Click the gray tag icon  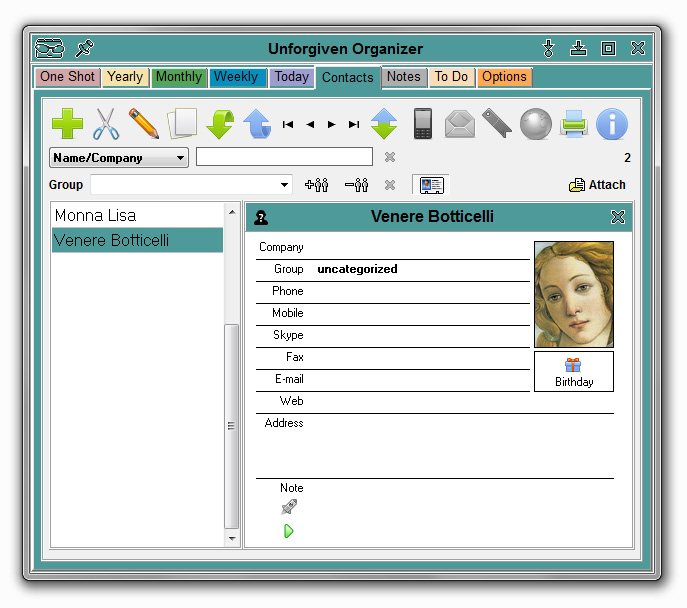pos(497,124)
